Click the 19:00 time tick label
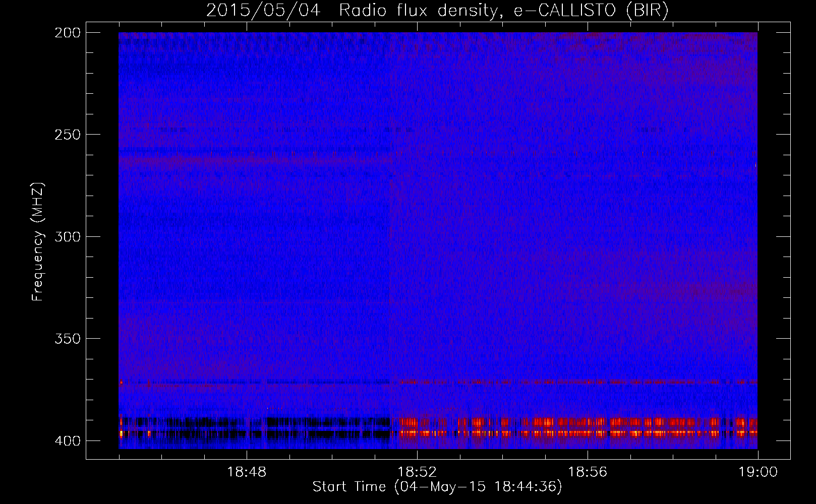Screen dimensions: 816x504 click(x=758, y=472)
